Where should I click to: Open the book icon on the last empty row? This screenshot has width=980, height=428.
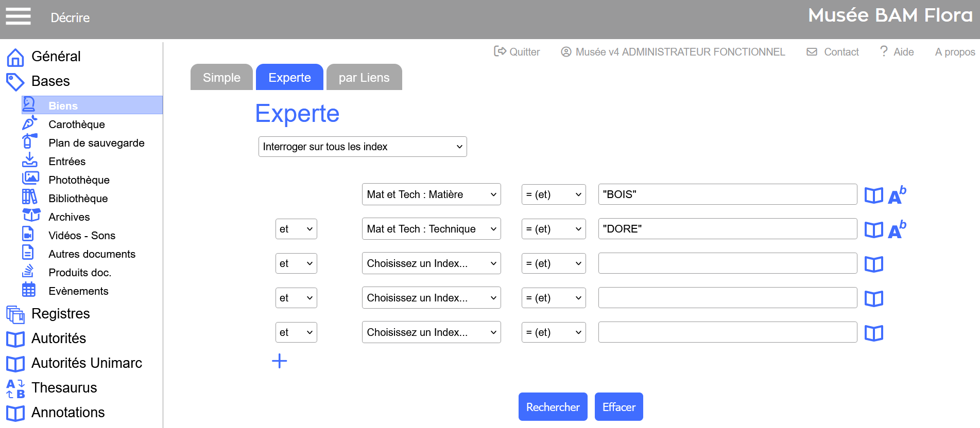pyautogui.click(x=873, y=333)
